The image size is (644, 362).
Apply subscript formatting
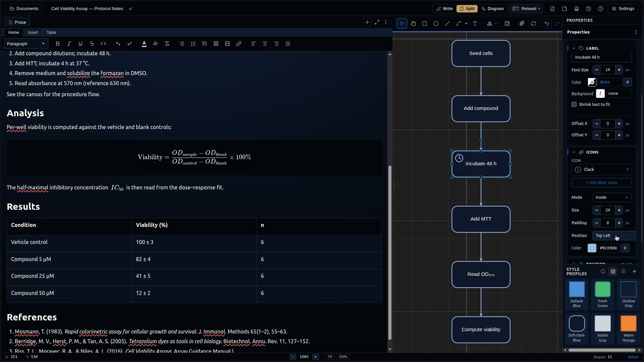118,44
